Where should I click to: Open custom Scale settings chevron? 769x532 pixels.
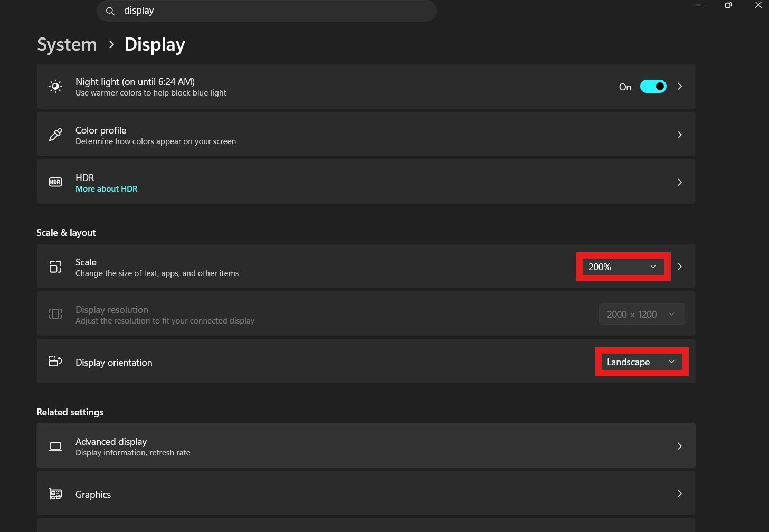[x=680, y=267]
